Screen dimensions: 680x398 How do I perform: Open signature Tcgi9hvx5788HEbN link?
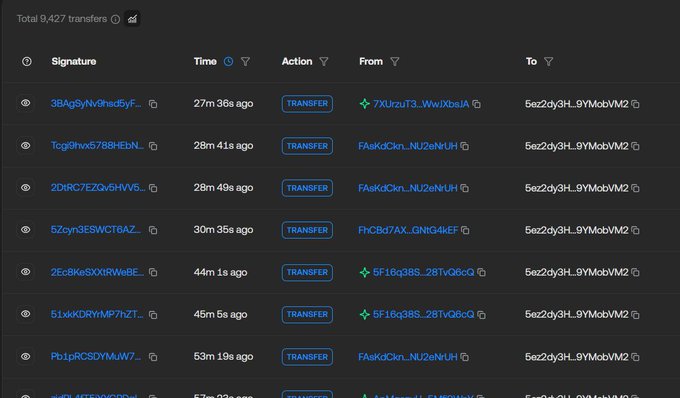97,146
